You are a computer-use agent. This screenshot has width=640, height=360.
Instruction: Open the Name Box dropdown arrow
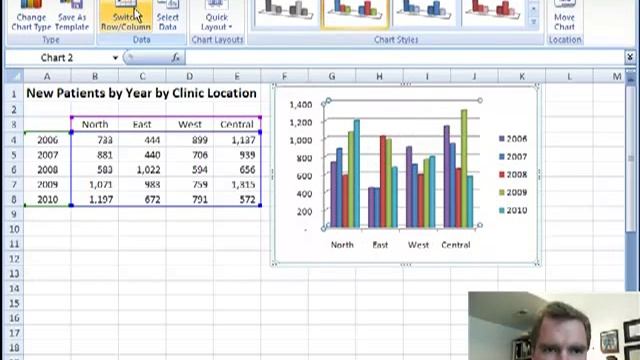click(115, 58)
